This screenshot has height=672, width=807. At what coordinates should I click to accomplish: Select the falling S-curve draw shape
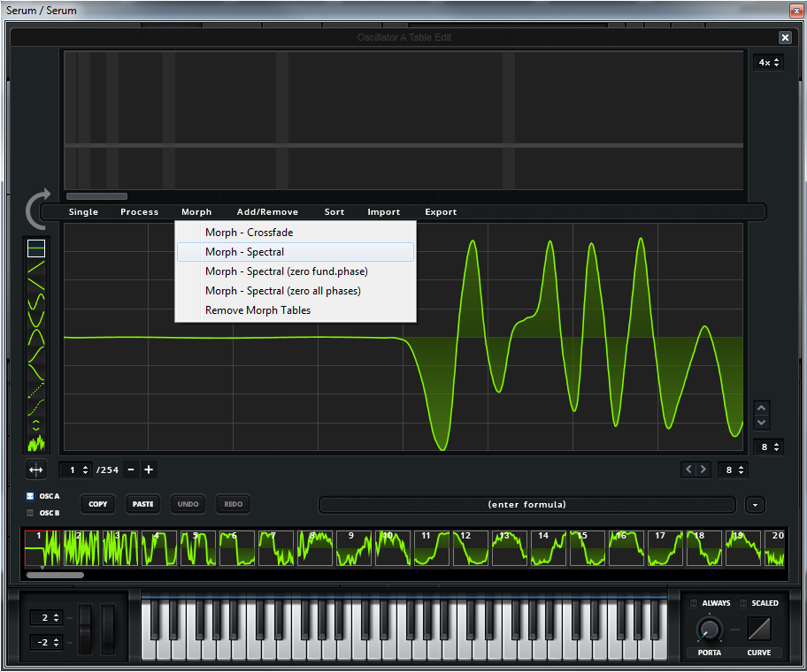tap(36, 371)
